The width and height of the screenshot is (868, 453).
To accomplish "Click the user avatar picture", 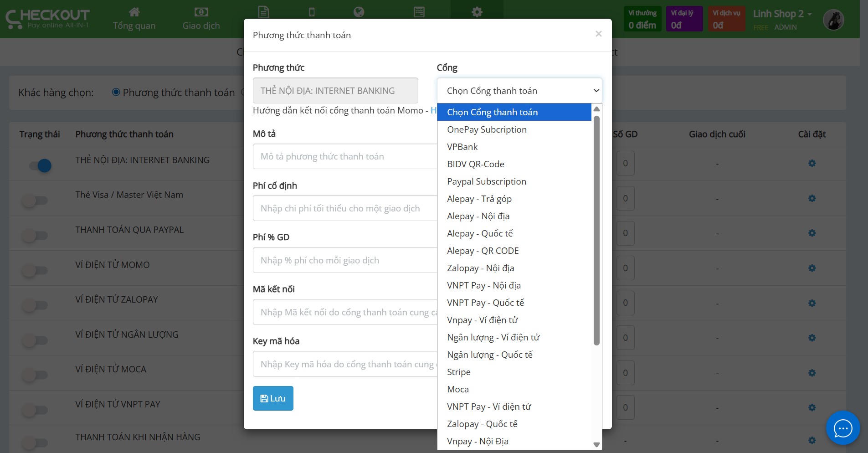I will pos(833,20).
